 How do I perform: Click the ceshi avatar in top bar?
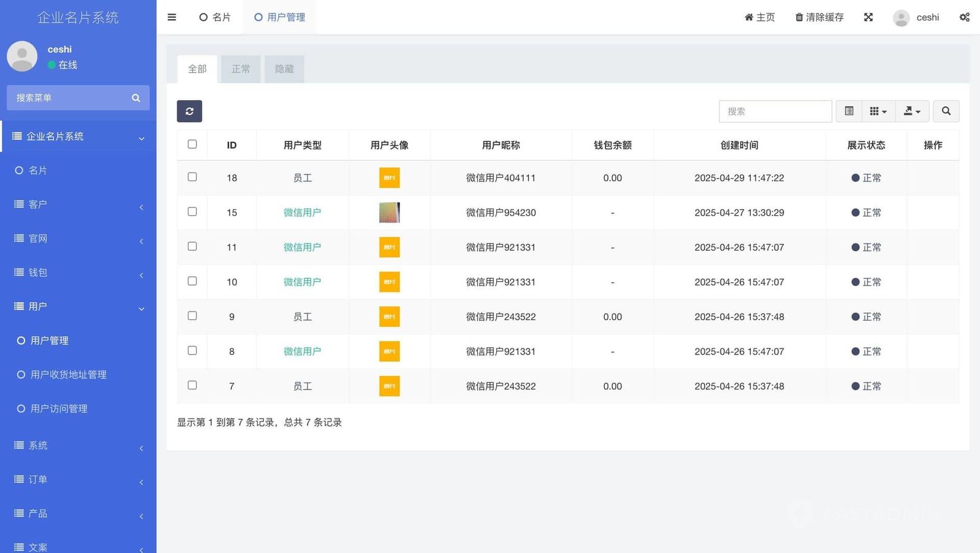pyautogui.click(x=901, y=18)
